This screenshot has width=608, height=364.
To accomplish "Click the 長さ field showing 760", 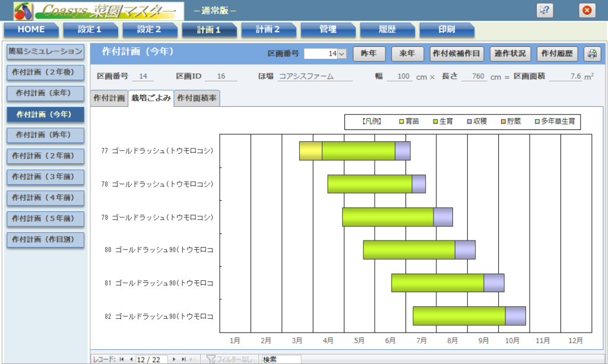I will coord(474,77).
